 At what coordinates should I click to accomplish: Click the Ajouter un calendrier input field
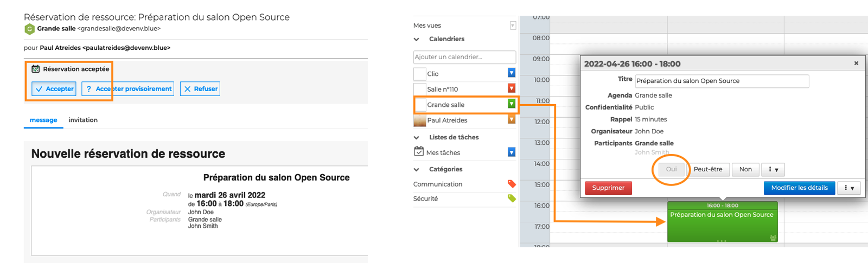tap(464, 57)
